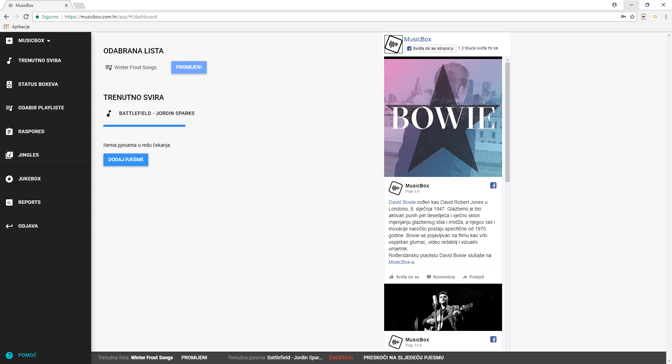Click the Odjava logout arrow icon

click(x=9, y=226)
